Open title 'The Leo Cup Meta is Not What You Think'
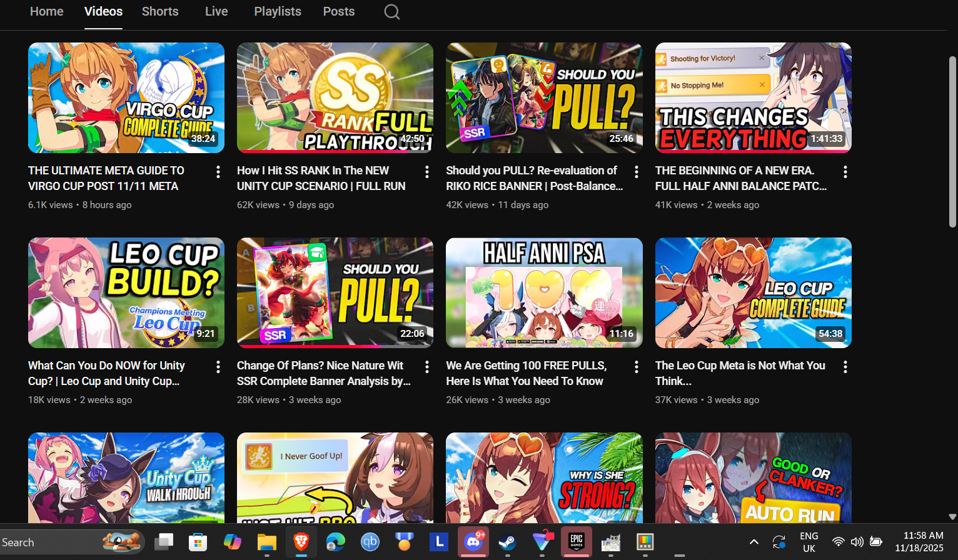Screen dimensions: 958x560 tap(740, 373)
